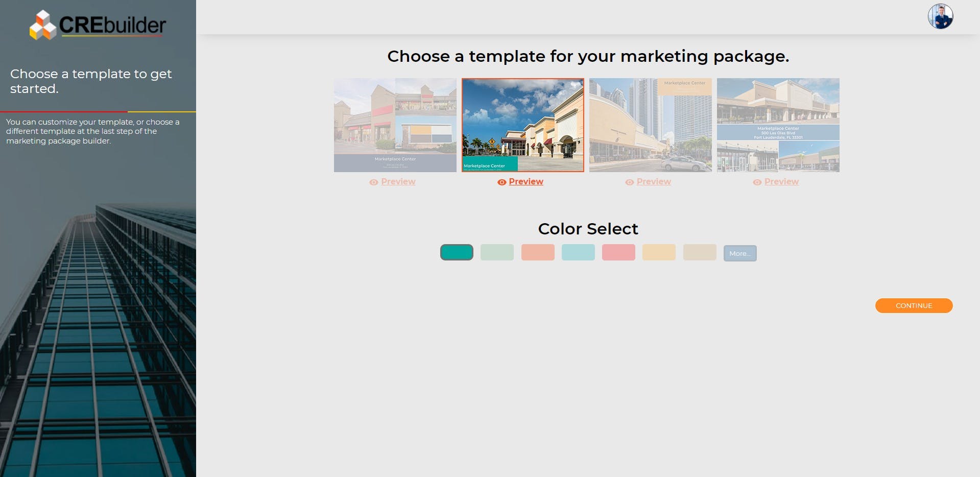
Task: Pick the salmon orange color swatch
Action: pos(538,253)
